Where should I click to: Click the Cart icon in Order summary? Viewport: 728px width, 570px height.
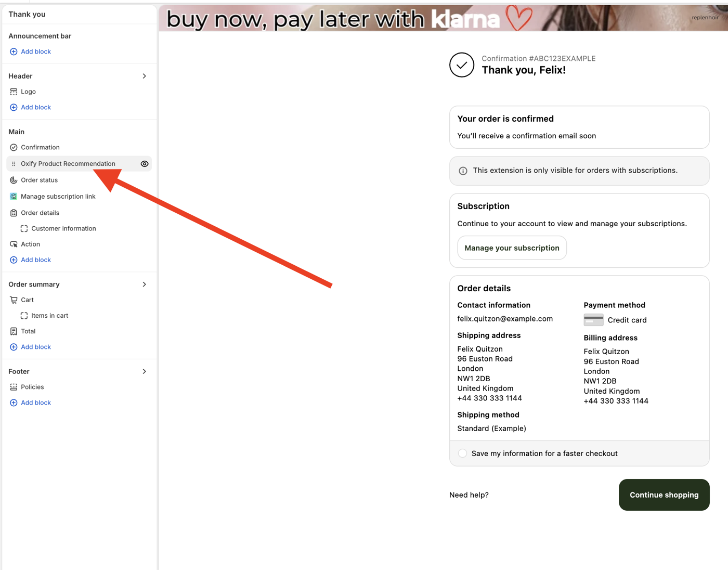click(x=14, y=300)
